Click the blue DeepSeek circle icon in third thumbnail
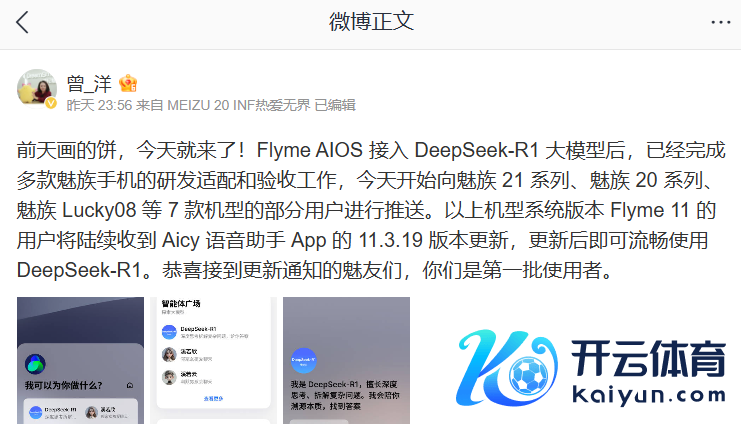Viewport: 741px width, 428px height. click(x=303, y=360)
